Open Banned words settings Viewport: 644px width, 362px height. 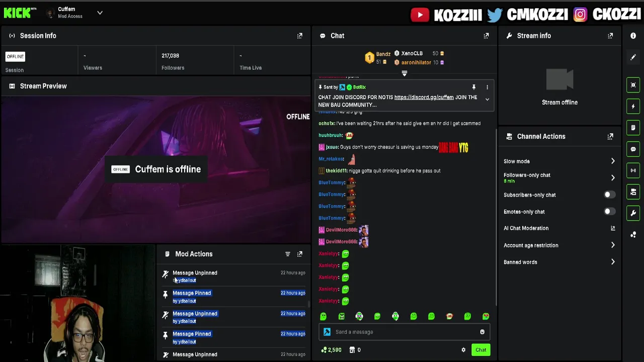(559, 262)
